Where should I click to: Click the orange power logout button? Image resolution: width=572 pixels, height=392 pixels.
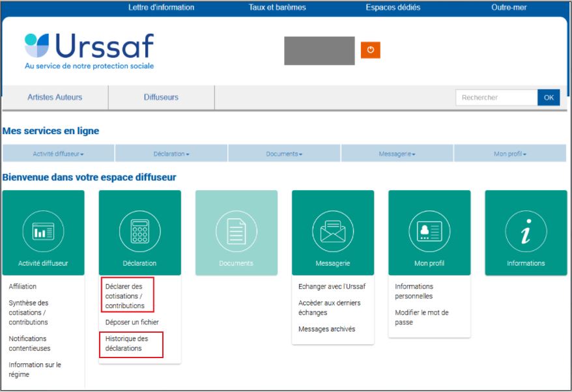(x=370, y=50)
